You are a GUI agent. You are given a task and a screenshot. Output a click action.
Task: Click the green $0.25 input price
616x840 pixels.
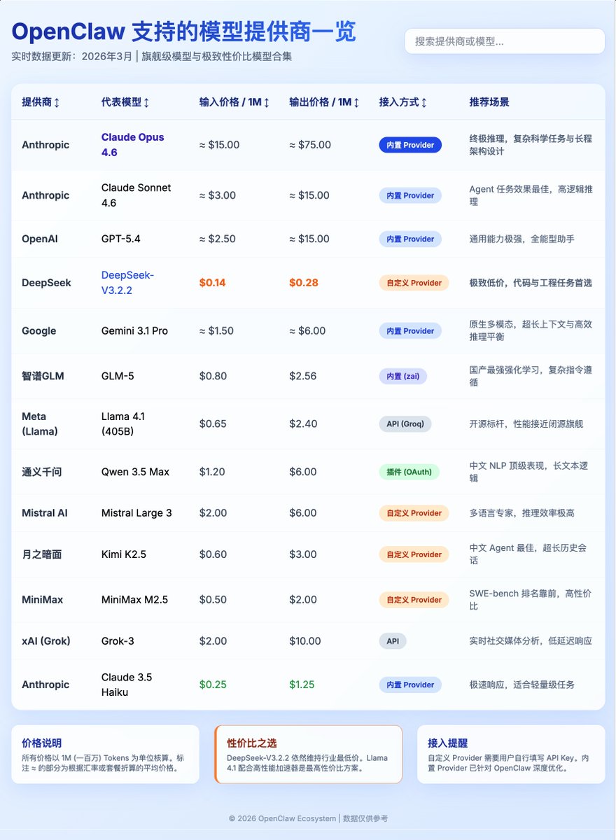pyautogui.click(x=213, y=685)
